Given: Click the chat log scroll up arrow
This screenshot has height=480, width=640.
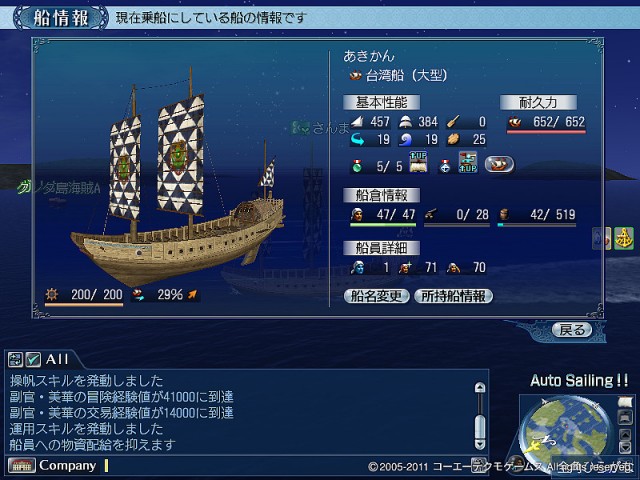Looking at the screenshot, I should point(480,387).
